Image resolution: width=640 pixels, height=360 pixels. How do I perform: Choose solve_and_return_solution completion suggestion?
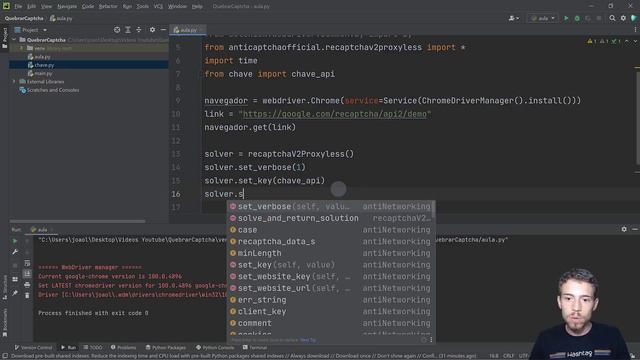[331, 218]
